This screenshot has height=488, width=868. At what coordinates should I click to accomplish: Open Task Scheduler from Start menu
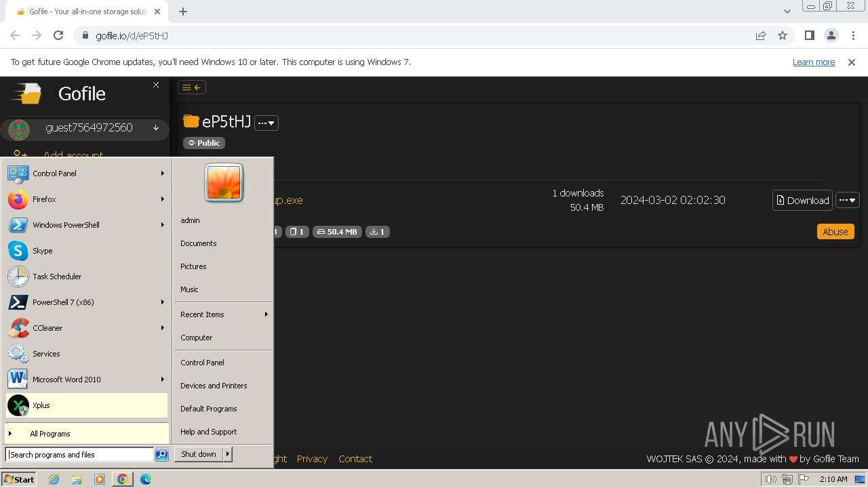[x=86, y=277]
